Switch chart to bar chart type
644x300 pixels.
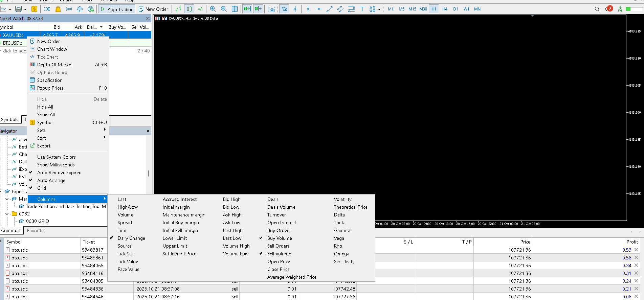coord(178,9)
